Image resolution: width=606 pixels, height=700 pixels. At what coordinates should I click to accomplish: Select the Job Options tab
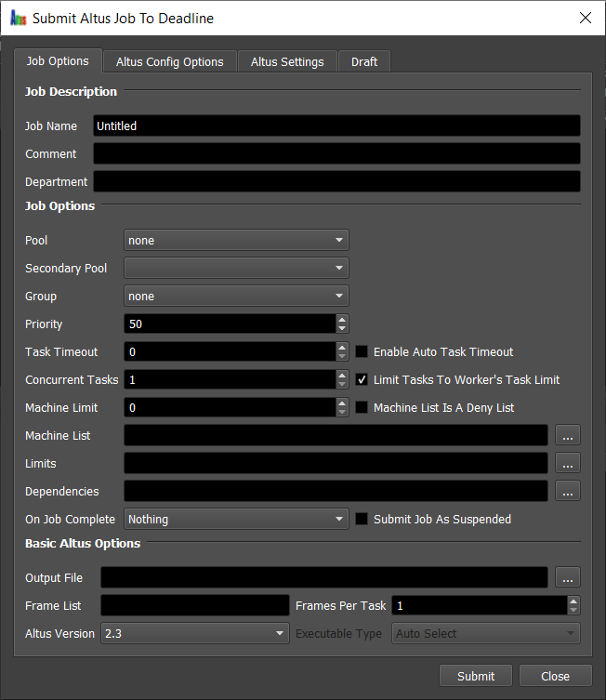58,60
